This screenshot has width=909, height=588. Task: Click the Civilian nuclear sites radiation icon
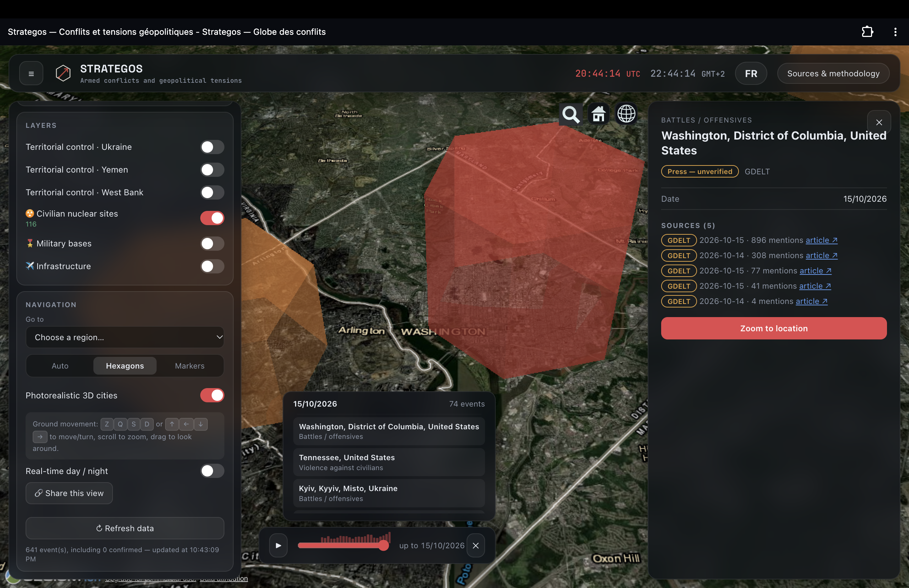tap(30, 213)
